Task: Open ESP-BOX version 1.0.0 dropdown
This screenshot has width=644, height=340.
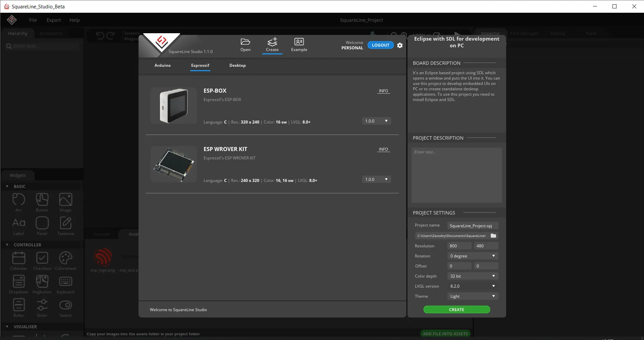Action: click(376, 121)
